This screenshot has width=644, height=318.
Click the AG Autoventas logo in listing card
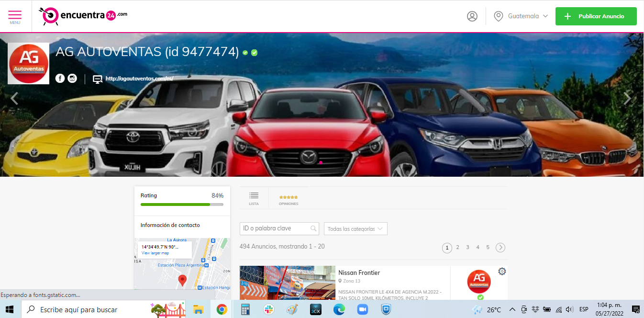[x=479, y=282]
